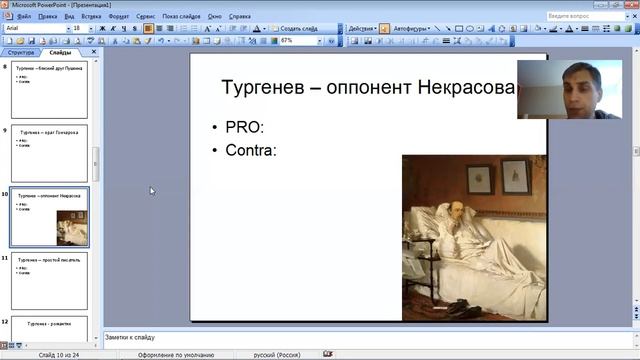Paste clipboard icon

pos(137,41)
